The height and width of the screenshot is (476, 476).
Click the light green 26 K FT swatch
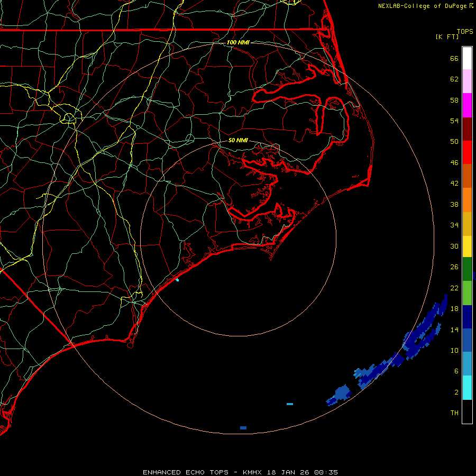click(467, 293)
